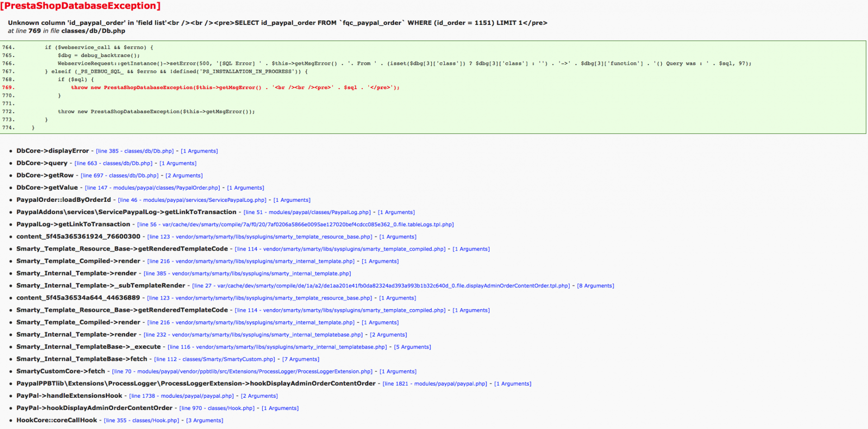Open the line 46 ServicePaypalLog.php link
This screenshot has width=868, height=429.
[192, 200]
